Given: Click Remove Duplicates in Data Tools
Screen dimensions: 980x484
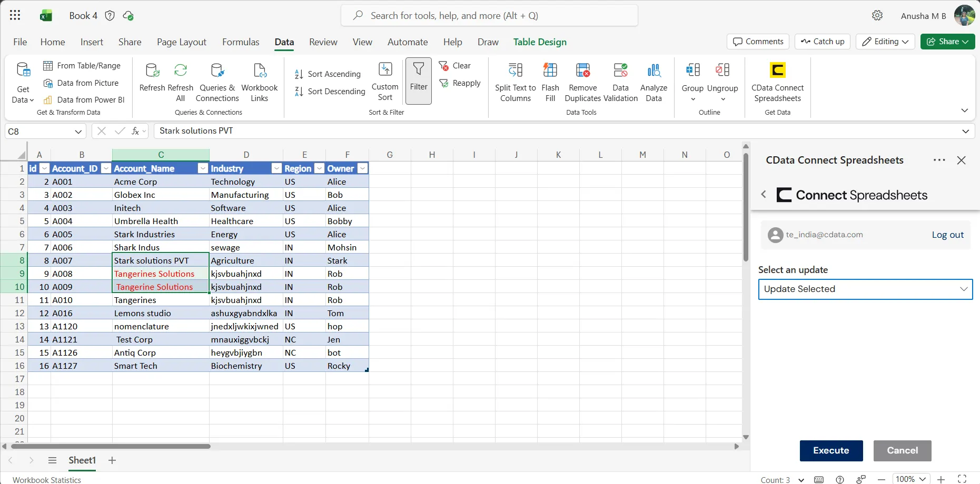Looking at the screenshot, I should tap(583, 82).
